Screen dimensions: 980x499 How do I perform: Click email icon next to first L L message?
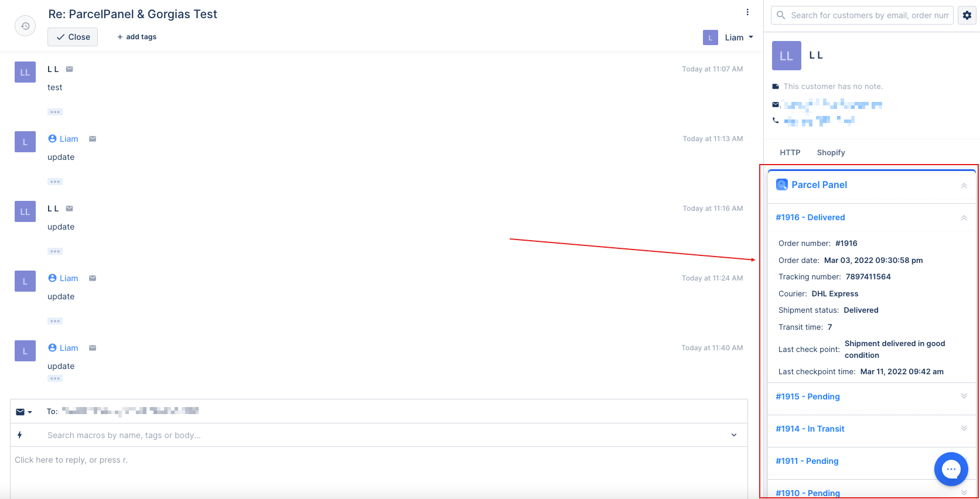[70, 69]
